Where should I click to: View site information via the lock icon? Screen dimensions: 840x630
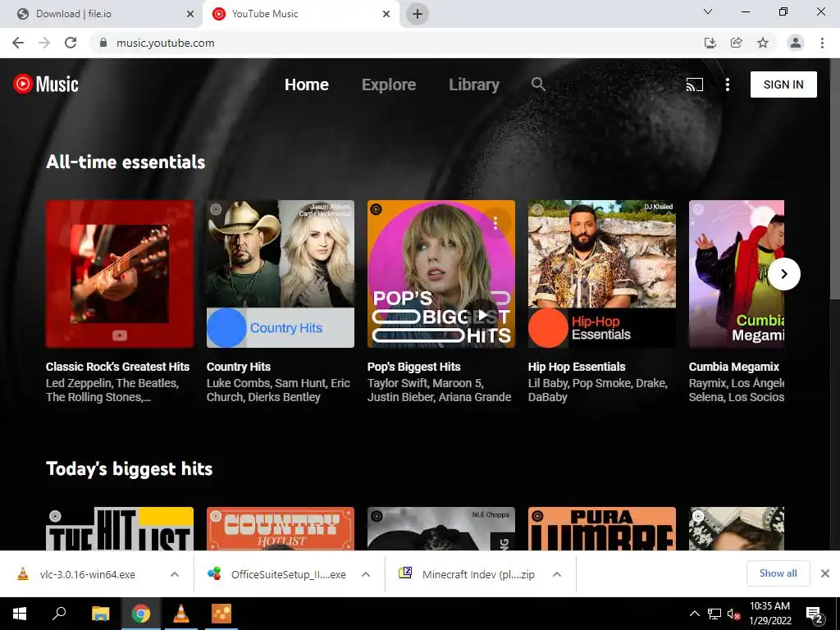103,43
